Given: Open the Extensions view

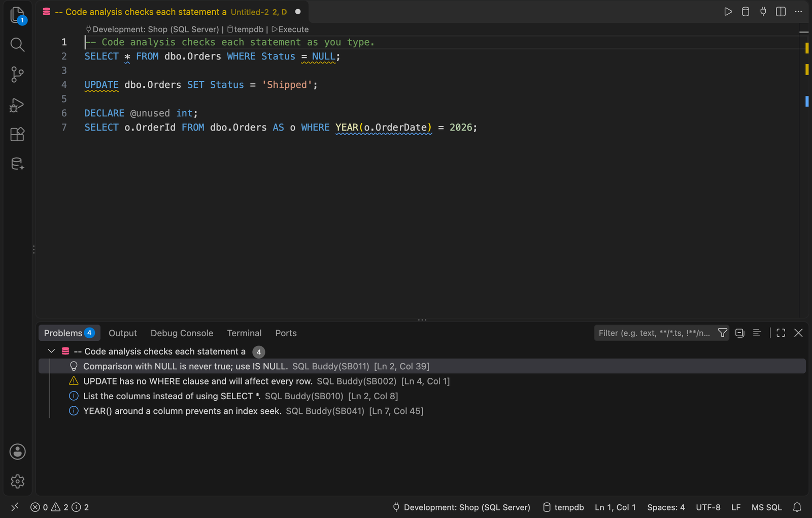Looking at the screenshot, I should [18, 134].
